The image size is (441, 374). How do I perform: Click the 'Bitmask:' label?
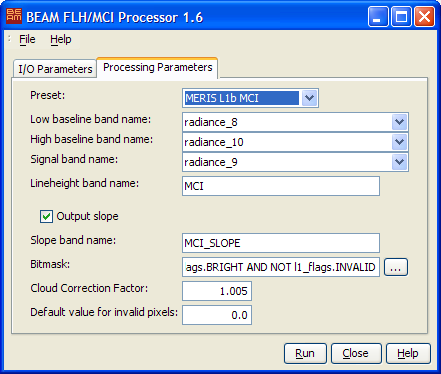50,264
